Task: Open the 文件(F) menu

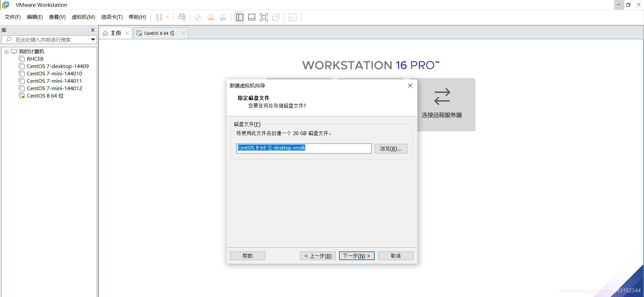Action: tap(13, 17)
